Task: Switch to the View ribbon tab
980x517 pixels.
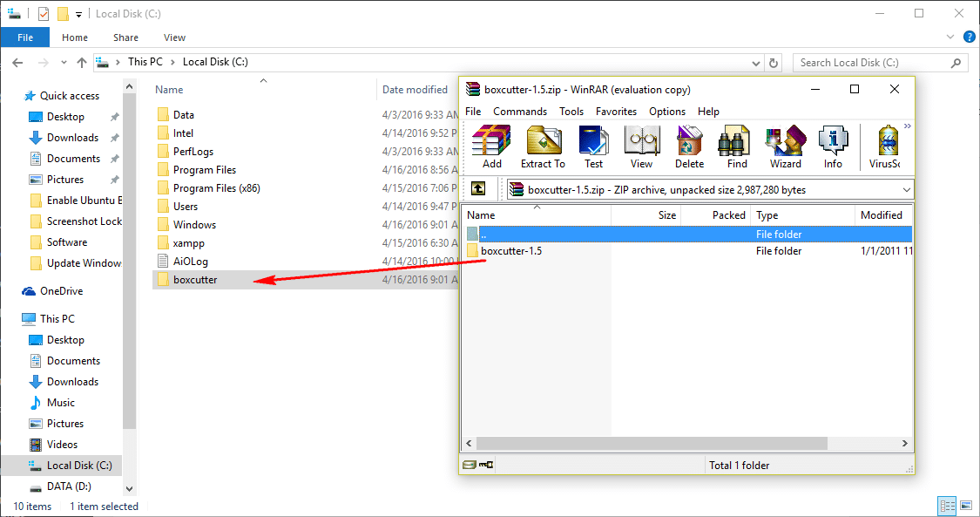Action: pos(174,37)
